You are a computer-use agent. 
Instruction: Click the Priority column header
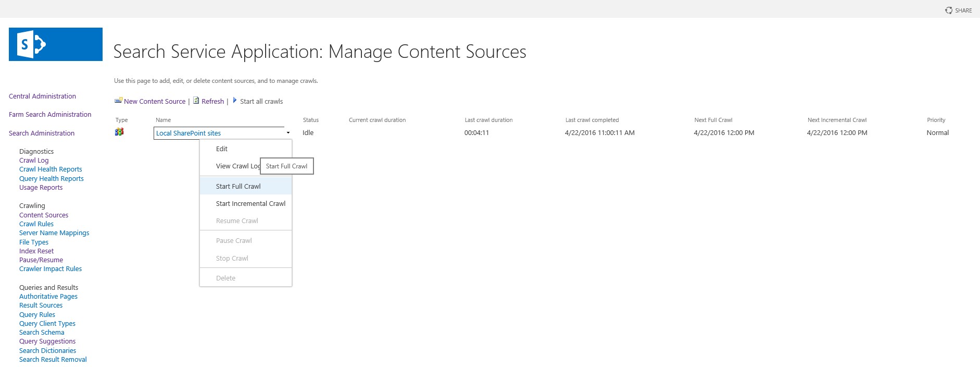click(x=936, y=120)
